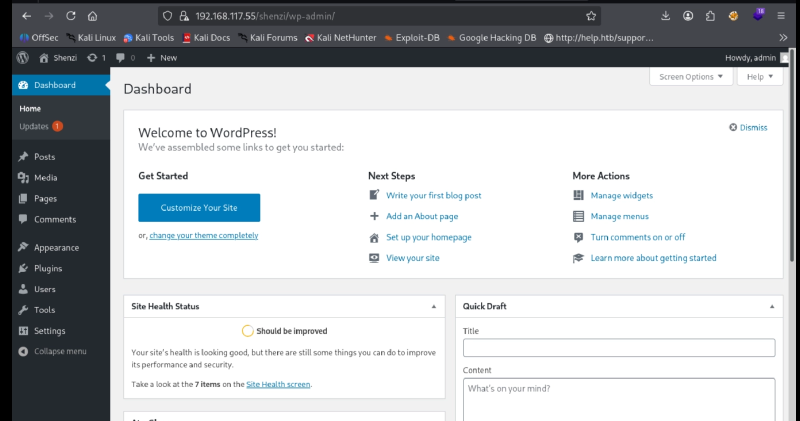Follow the Site Health screen link
800x421 pixels.
pyautogui.click(x=279, y=384)
